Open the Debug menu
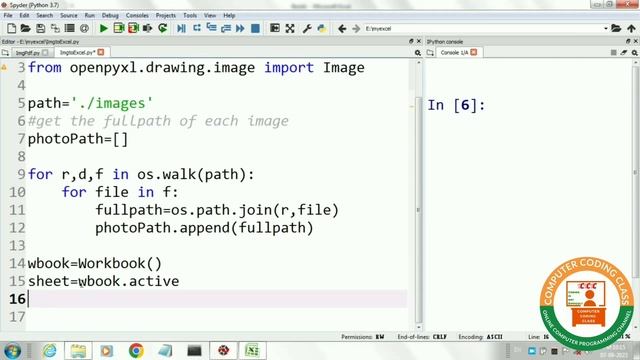The image size is (640, 360). 110,16
